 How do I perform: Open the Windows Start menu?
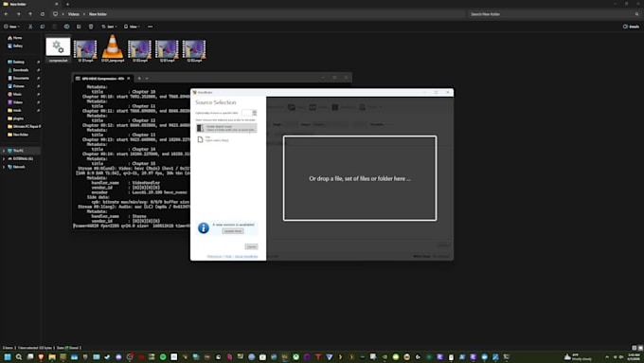pyautogui.click(x=8, y=356)
